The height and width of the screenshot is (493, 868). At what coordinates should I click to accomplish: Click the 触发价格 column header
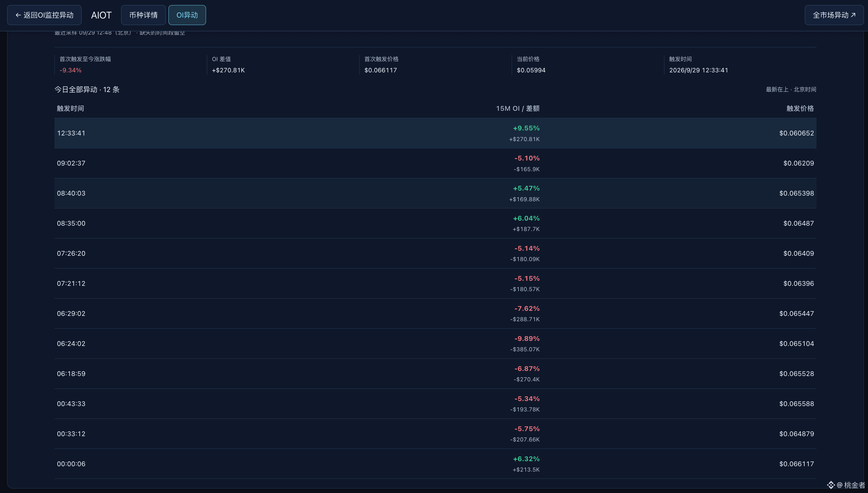tap(800, 108)
